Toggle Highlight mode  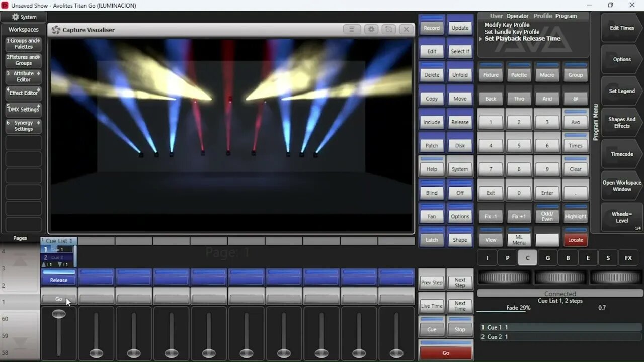[576, 213]
